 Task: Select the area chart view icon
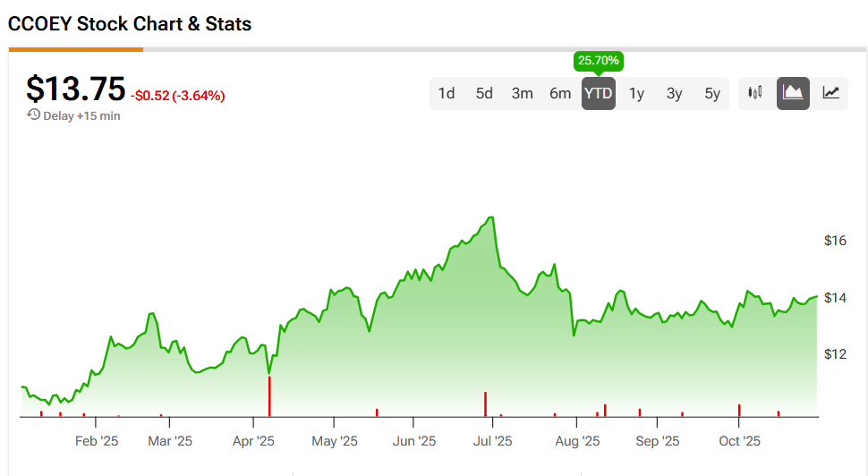tap(793, 93)
